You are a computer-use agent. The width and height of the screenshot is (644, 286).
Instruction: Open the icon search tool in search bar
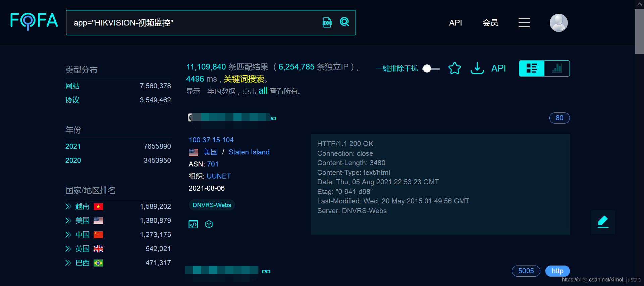[x=327, y=22]
